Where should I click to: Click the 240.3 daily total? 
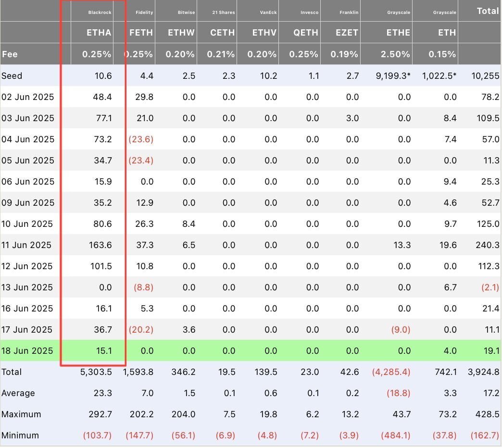pos(487,245)
